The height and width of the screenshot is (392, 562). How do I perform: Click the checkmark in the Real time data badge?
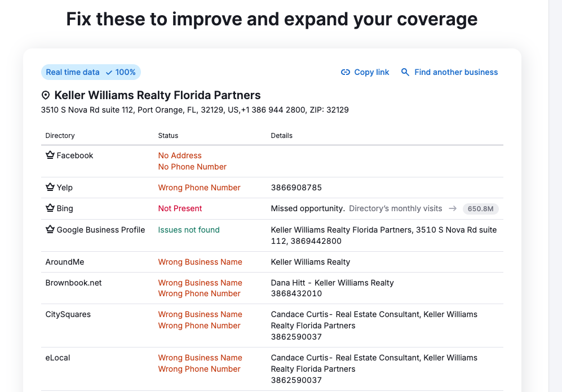[109, 72]
